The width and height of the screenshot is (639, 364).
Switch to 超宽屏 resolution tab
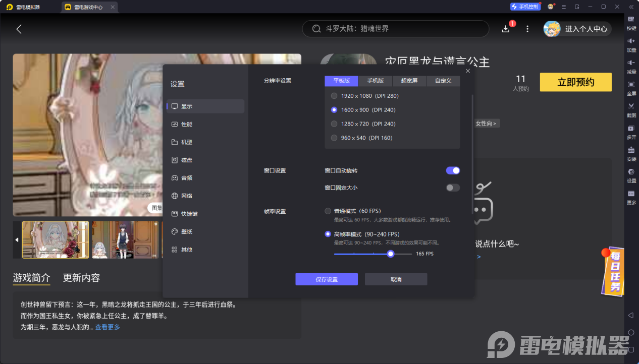[x=409, y=81]
